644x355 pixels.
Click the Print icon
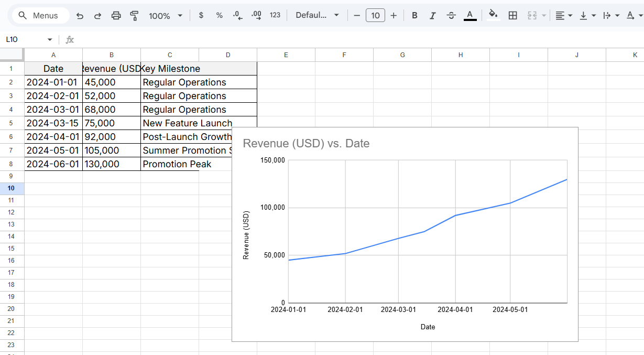pyautogui.click(x=116, y=16)
